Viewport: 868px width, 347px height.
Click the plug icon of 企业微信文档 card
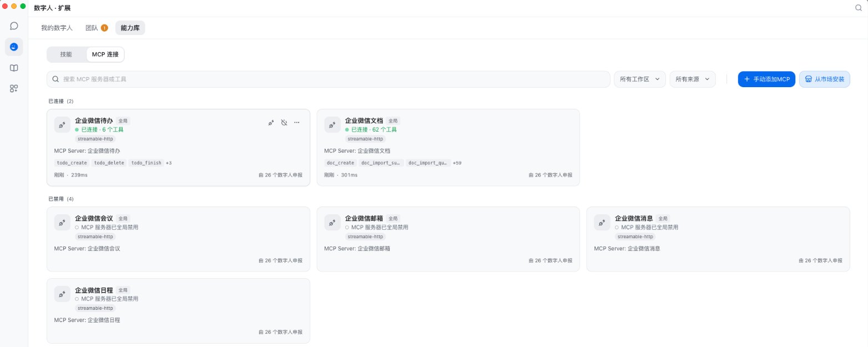(332, 125)
